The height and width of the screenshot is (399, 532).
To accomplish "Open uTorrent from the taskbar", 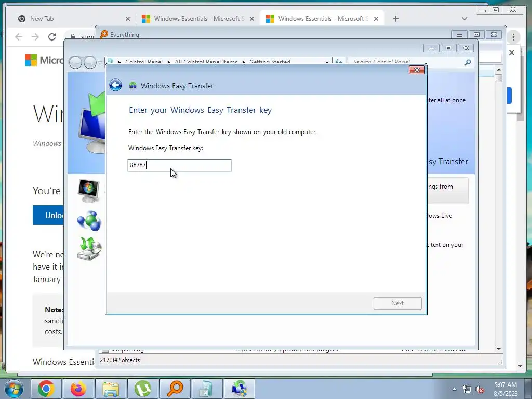I will click(x=143, y=389).
